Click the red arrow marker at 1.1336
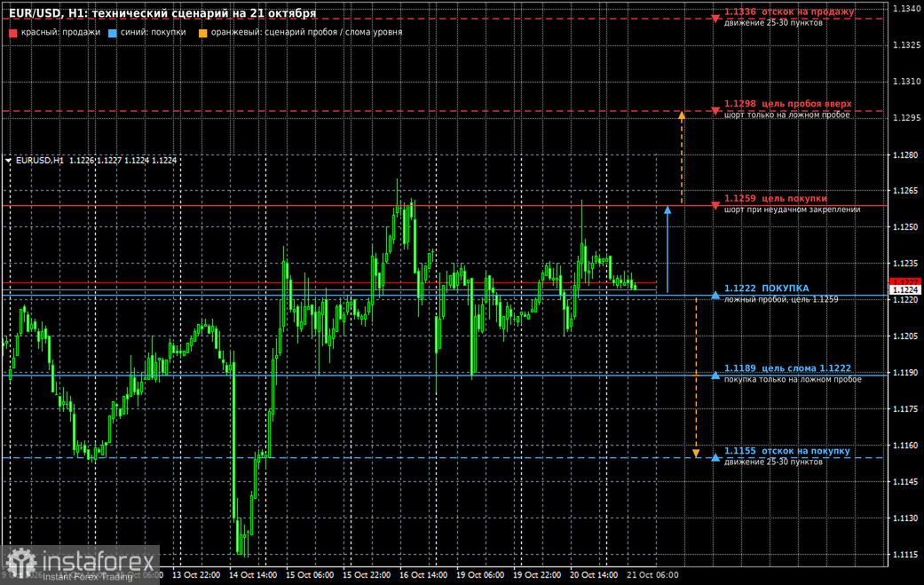Image resolution: width=924 pixels, height=585 pixels. [715, 19]
